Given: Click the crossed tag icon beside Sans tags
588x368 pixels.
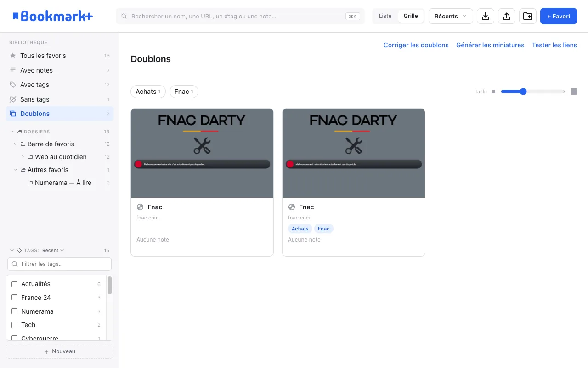Looking at the screenshot, I should [x=13, y=99].
